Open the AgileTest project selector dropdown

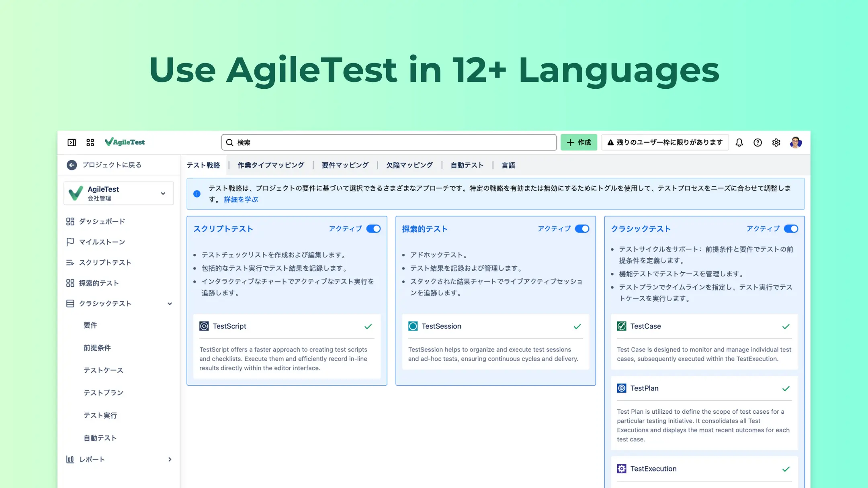[119, 193]
